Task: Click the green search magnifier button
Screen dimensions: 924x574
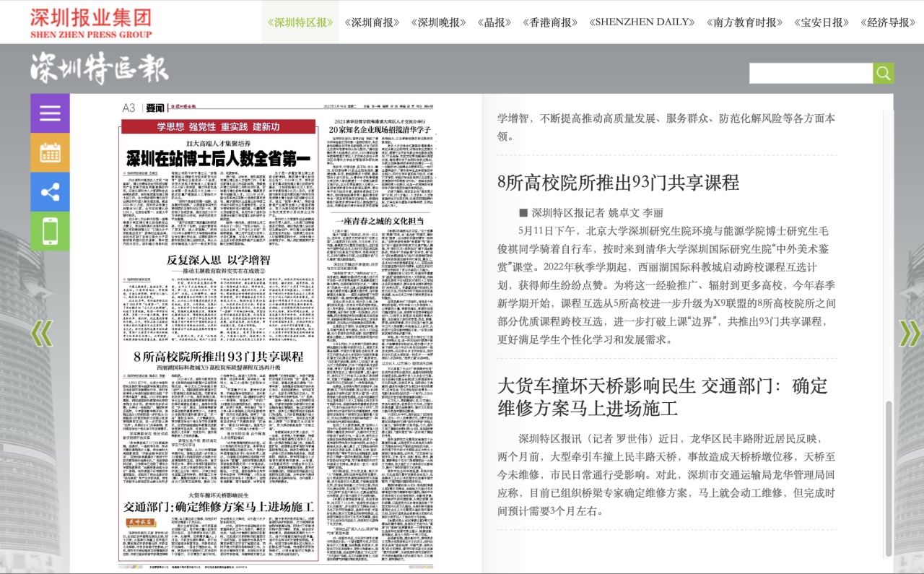Action: pos(883,73)
